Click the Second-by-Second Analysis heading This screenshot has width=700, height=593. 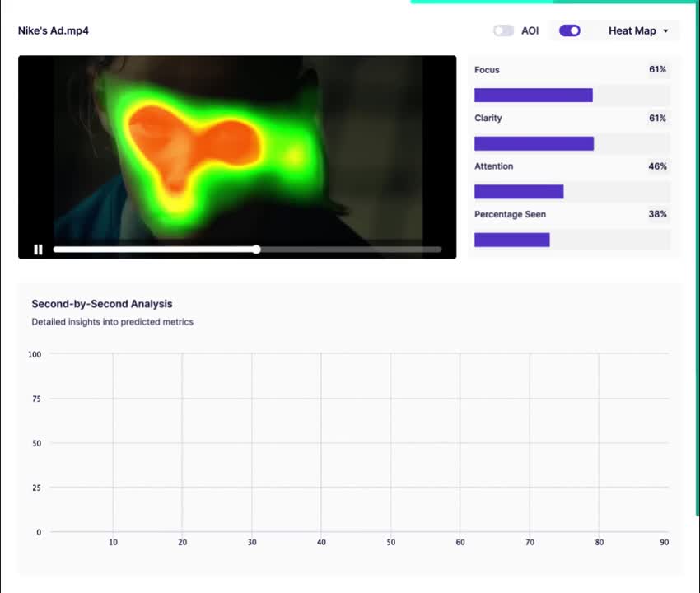click(x=102, y=304)
